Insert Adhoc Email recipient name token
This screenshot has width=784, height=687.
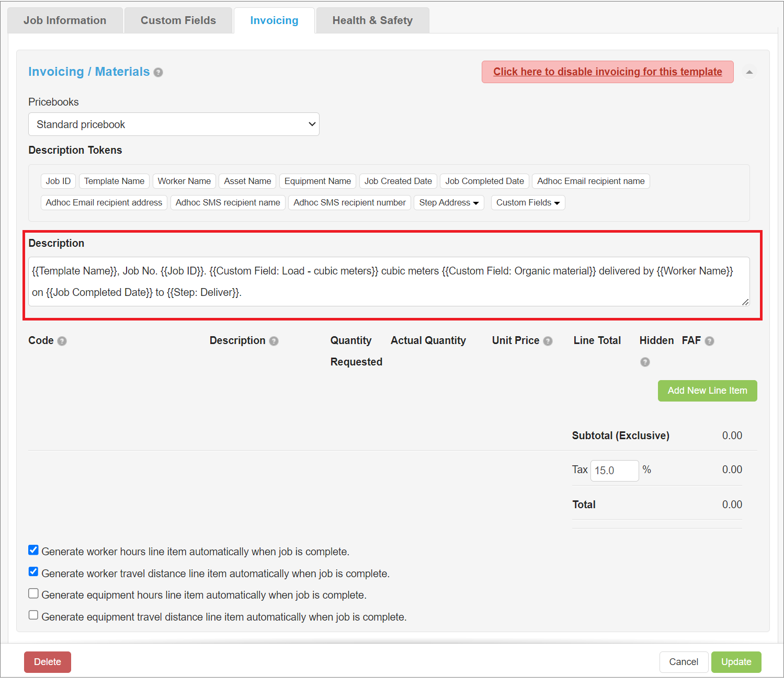pyautogui.click(x=590, y=181)
